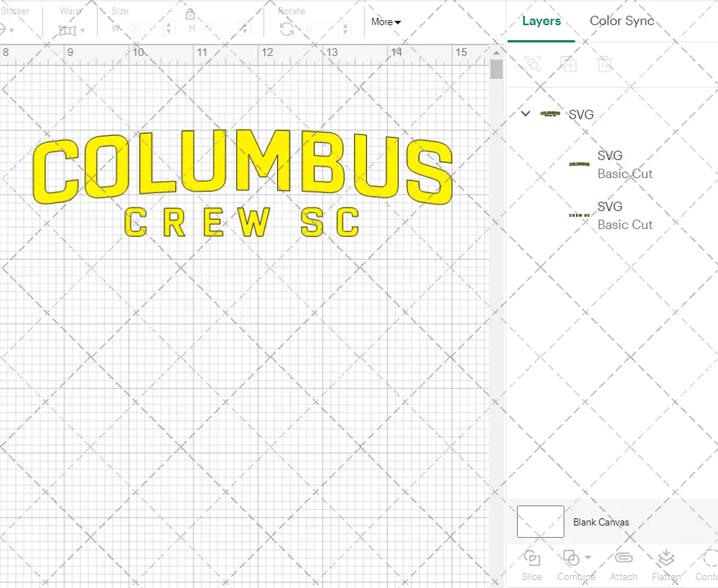
Task: Click the Height size stepper arrows
Action: pos(245,29)
